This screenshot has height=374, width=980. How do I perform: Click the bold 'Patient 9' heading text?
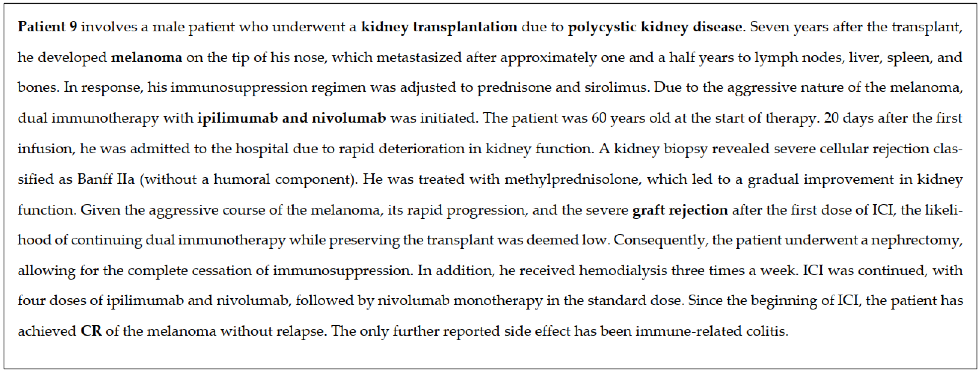47,27
